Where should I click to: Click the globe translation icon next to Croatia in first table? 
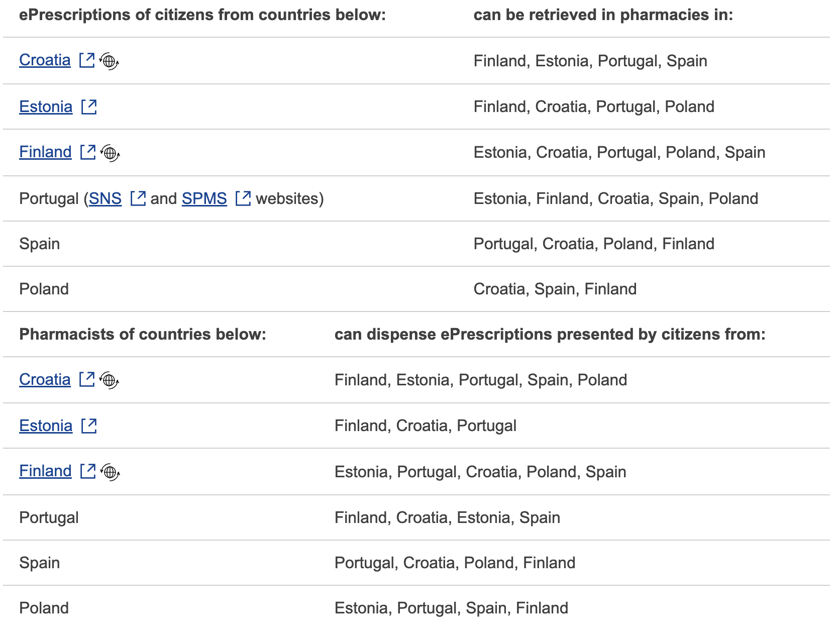109,61
